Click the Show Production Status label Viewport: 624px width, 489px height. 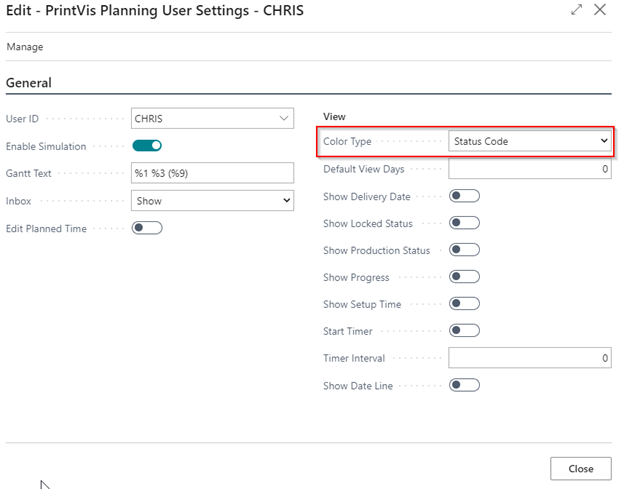click(x=376, y=250)
